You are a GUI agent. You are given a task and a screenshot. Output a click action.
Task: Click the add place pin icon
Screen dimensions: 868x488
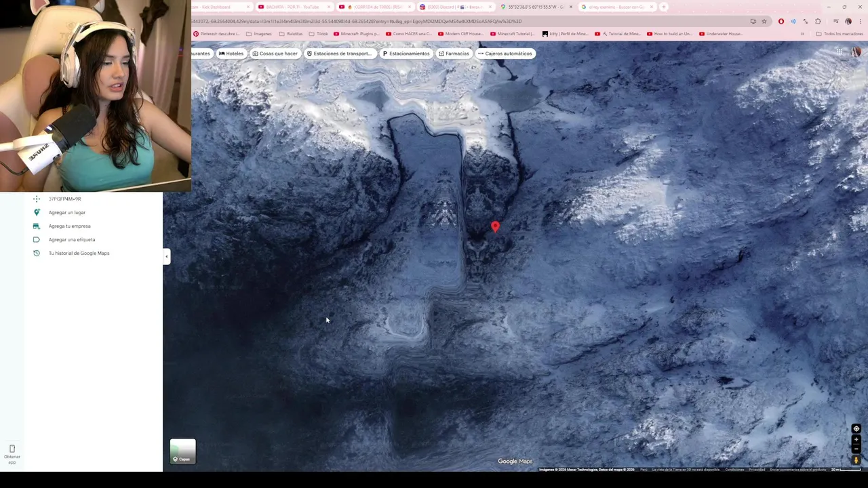[x=37, y=213]
